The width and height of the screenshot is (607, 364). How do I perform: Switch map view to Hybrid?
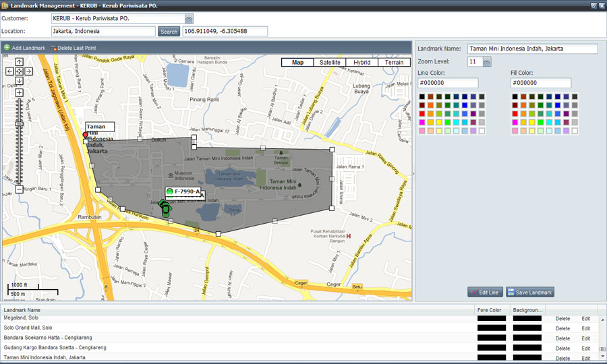[x=362, y=63]
